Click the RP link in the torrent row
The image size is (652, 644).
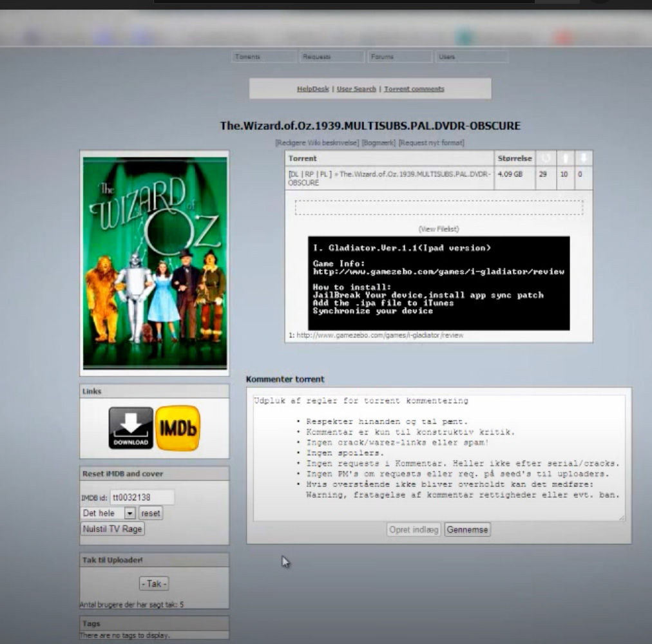(309, 174)
